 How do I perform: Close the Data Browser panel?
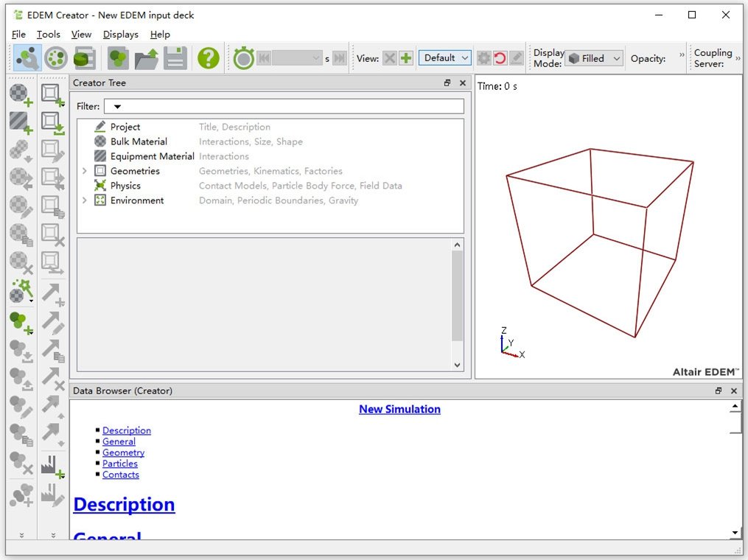click(734, 391)
